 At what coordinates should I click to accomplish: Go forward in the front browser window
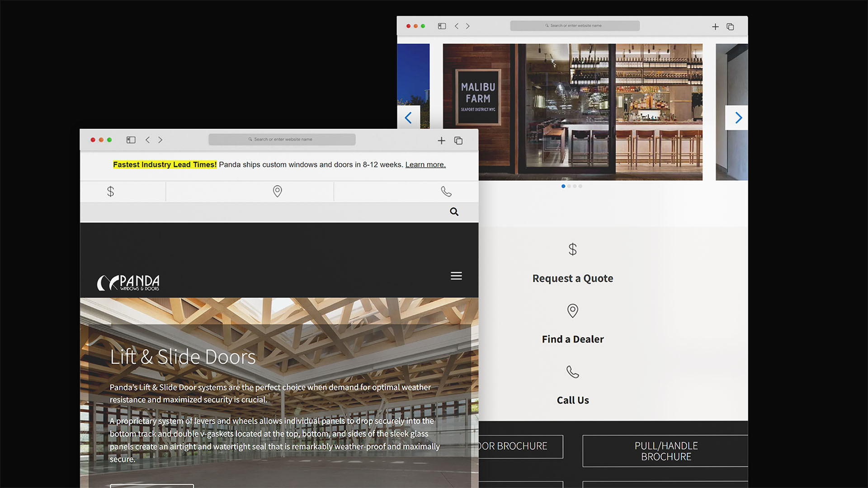pos(160,140)
